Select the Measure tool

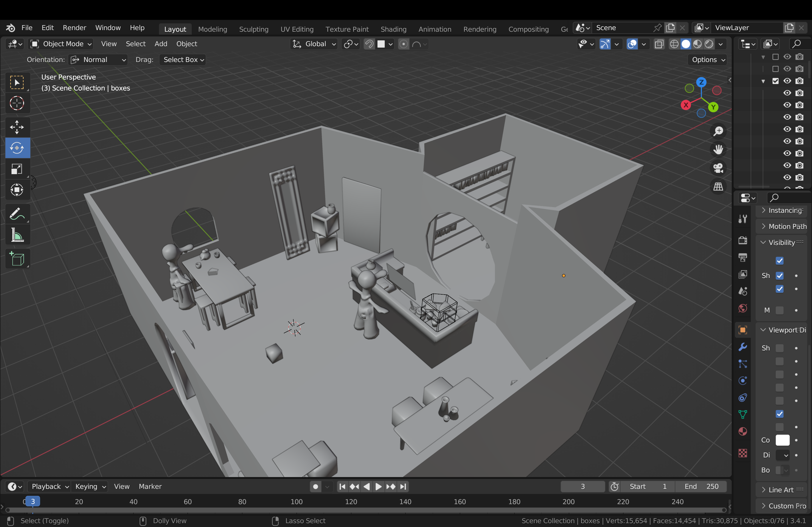[17, 235]
